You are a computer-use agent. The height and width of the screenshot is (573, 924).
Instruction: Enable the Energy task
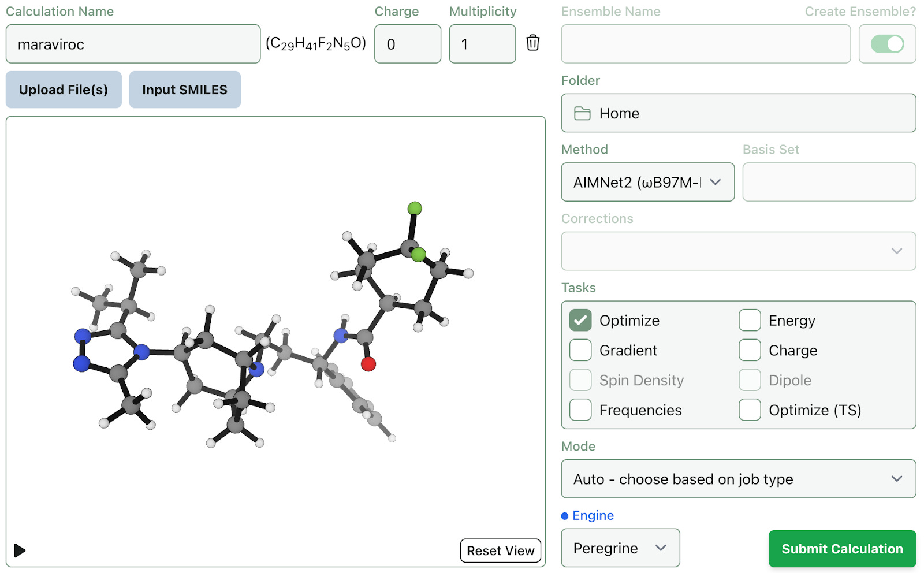coord(749,320)
